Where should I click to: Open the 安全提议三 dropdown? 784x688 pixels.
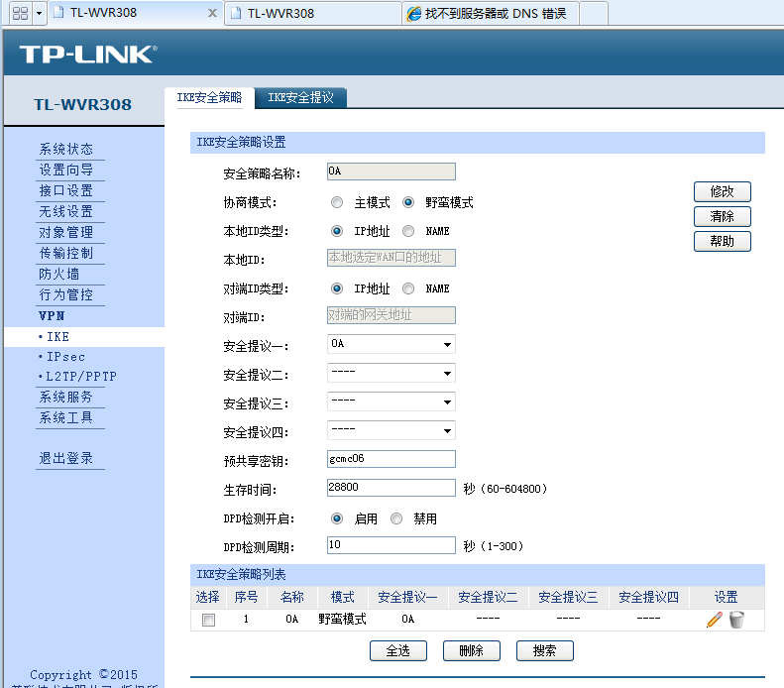(x=391, y=401)
